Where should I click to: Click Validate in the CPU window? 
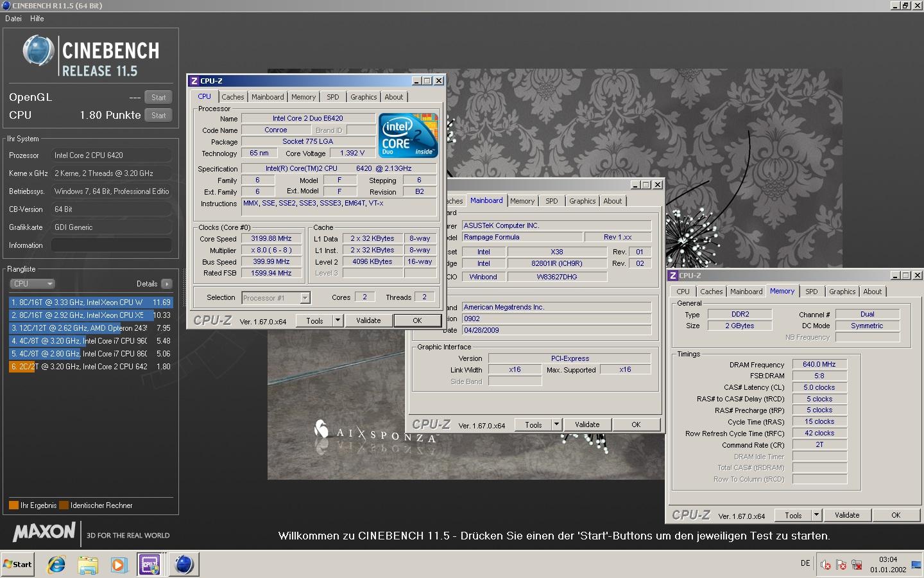pyautogui.click(x=368, y=320)
